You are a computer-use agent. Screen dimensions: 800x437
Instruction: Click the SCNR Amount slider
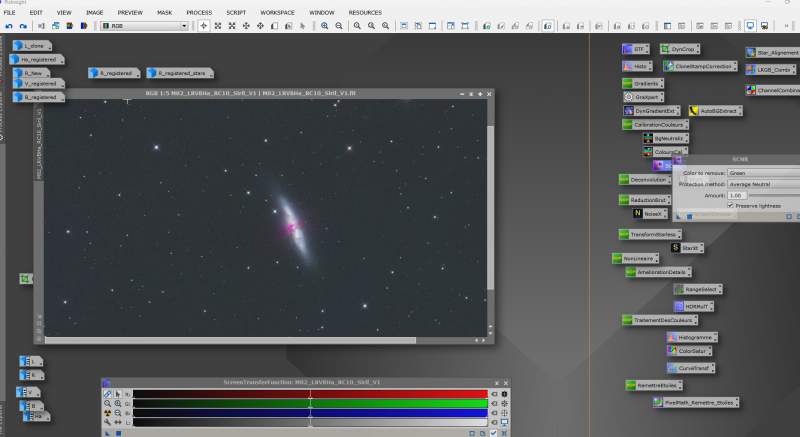pos(774,195)
